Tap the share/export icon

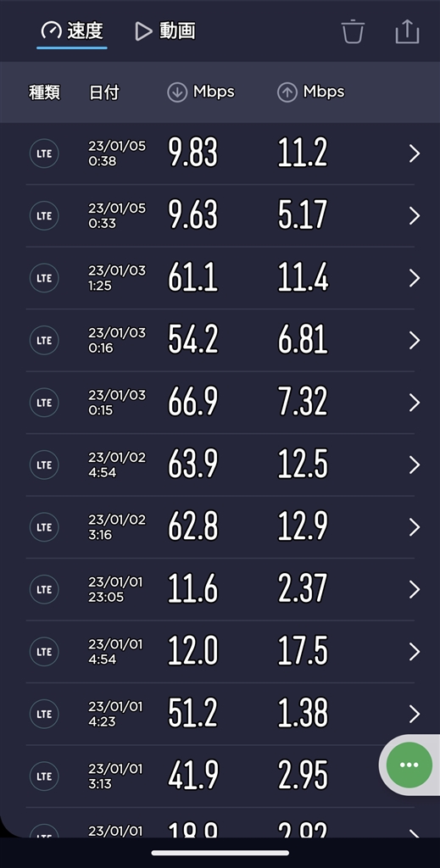click(x=407, y=31)
